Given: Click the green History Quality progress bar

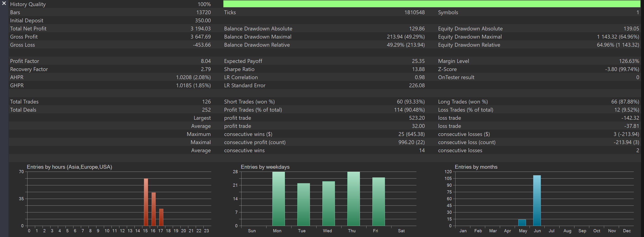Looking at the screenshot, I should point(432,4).
